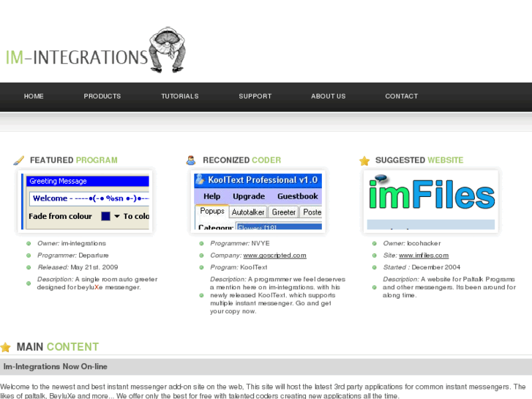This screenshot has width=532, height=399.
Task: Click the IM-Integrations logo with bowing man
Action: click(x=96, y=50)
